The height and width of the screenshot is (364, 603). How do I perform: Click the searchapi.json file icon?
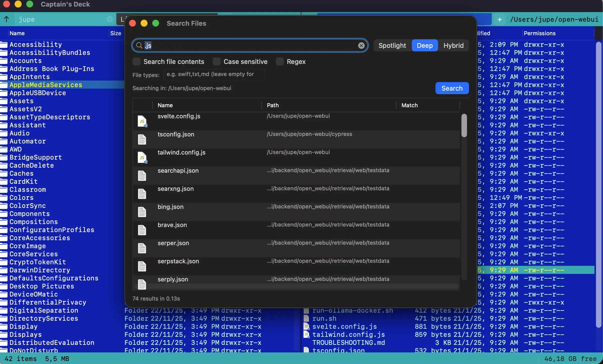click(x=142, y=175)
